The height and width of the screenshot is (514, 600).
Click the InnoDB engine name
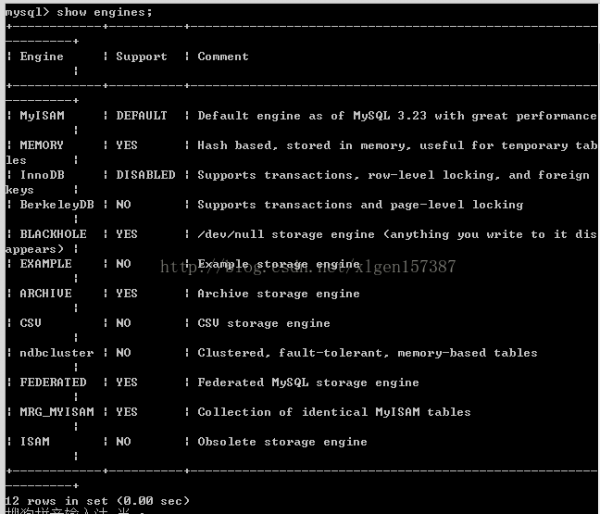tap(42, 175)
